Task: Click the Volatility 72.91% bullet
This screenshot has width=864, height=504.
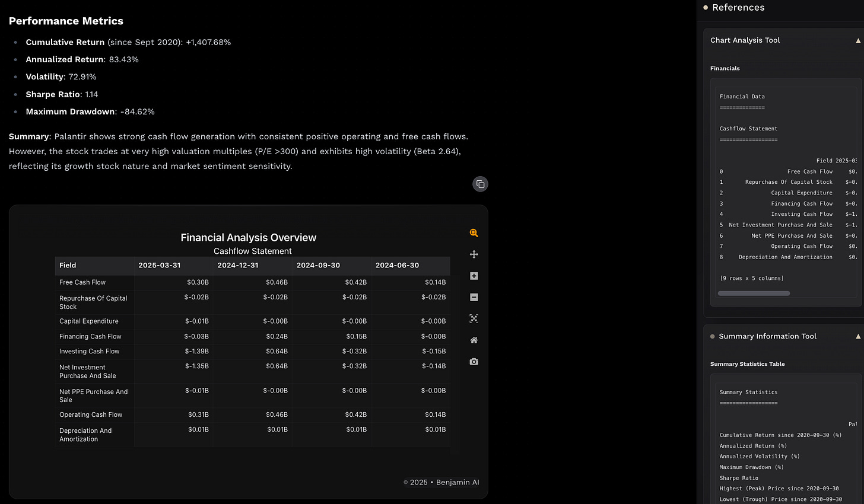Action: (x=61, y=76)
